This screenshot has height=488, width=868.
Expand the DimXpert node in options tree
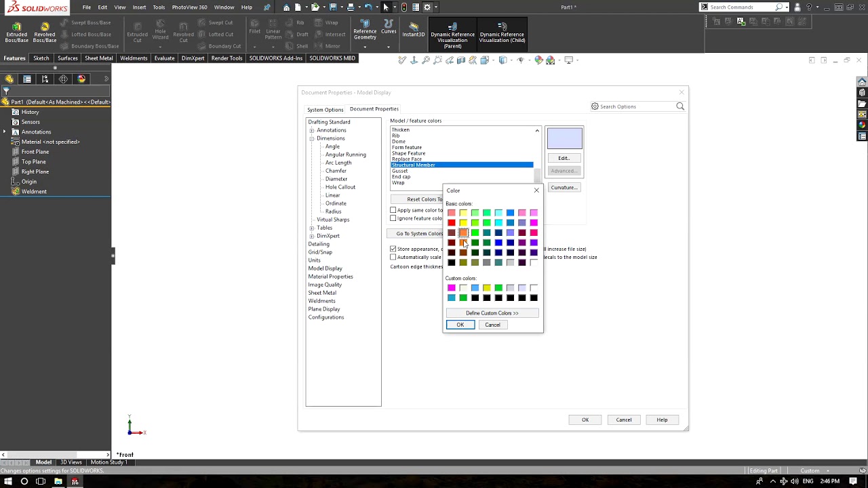tap(312, 236)
